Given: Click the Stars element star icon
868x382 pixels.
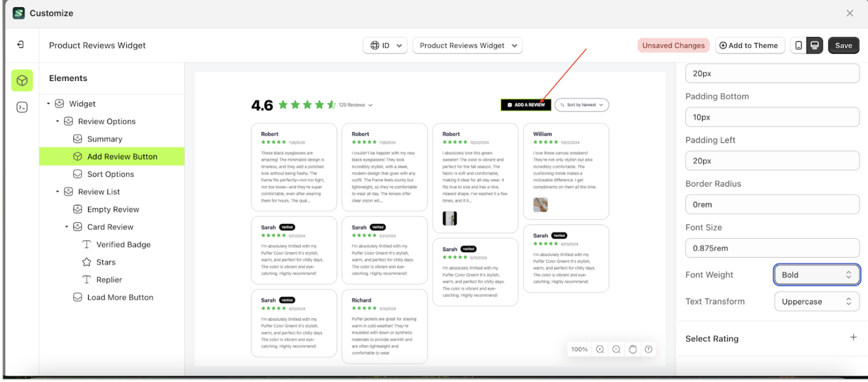Looking at the screenshot, I should click(87, 262).
